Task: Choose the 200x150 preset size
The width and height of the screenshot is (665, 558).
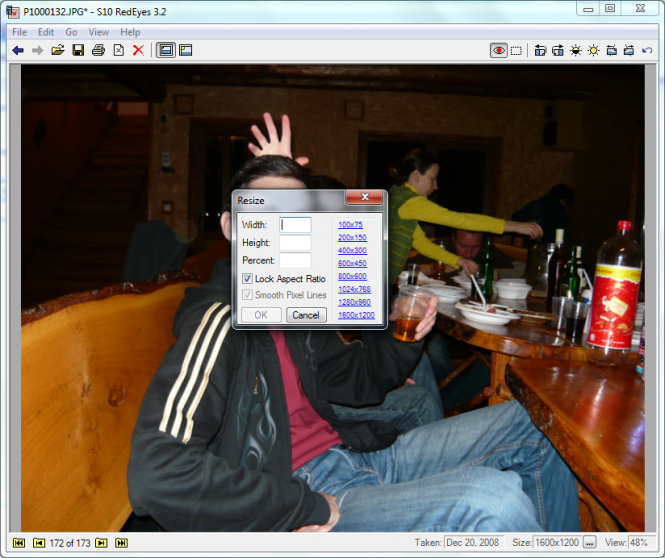Action: (352, 237)
